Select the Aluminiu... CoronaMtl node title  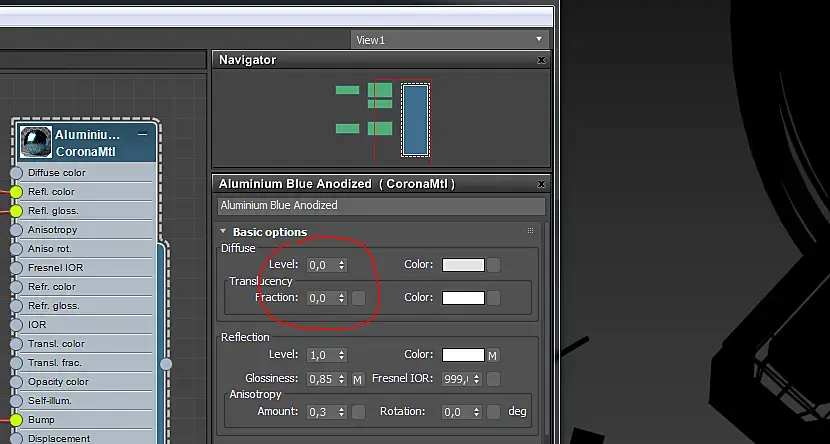87,143
